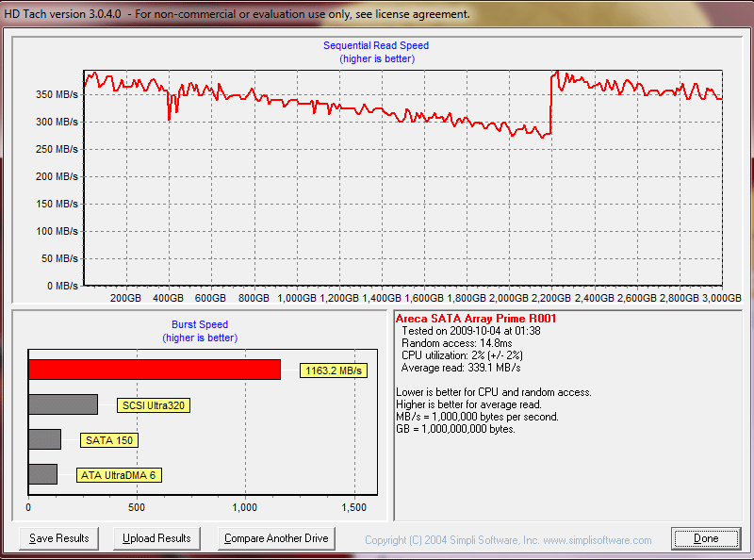Click the '3,000GB' x-axis label

(x=722, y=298)
